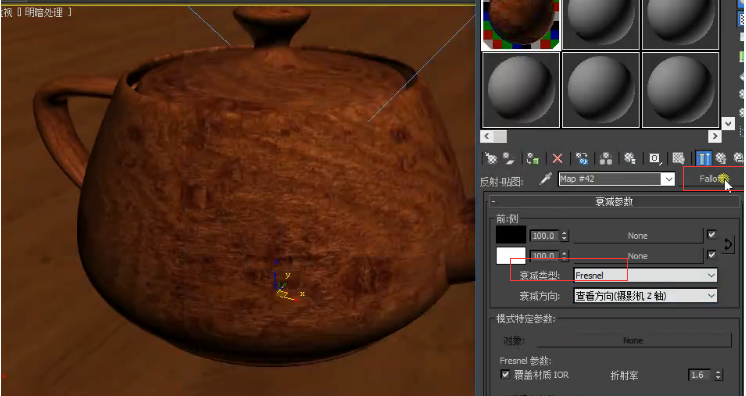Open the white side color swatch

[510, 256]
